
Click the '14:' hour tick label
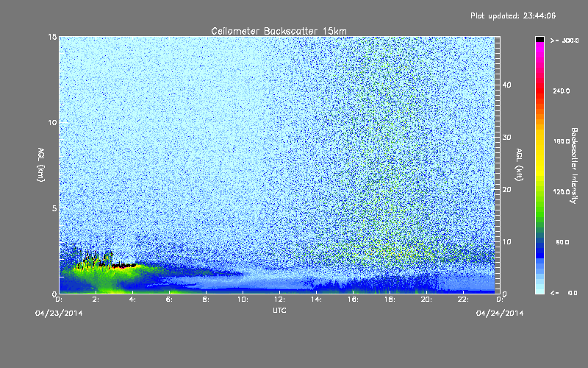point(317,300)
